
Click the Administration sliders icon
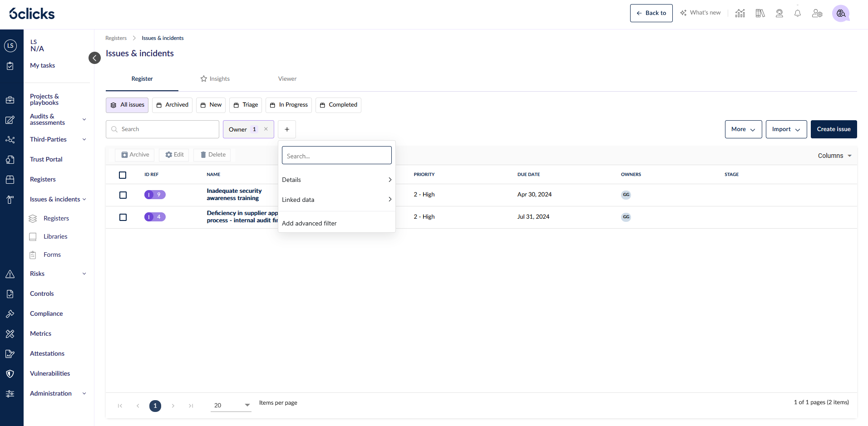click(x=10, y=394)
